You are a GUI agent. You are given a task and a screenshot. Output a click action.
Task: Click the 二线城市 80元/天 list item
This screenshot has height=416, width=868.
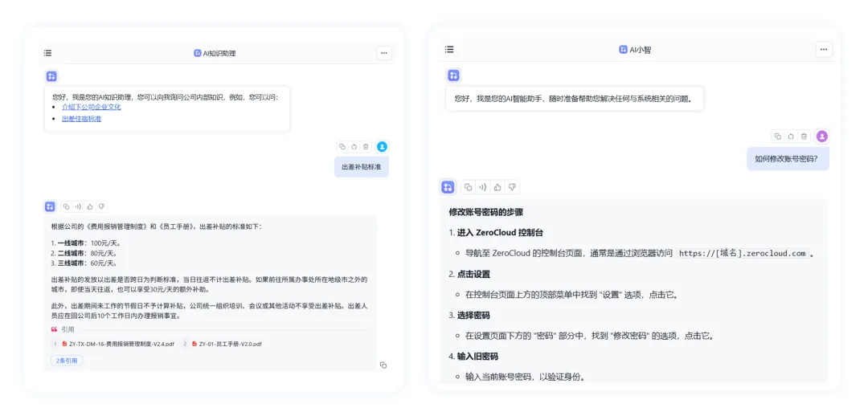[x=84, y=253]
